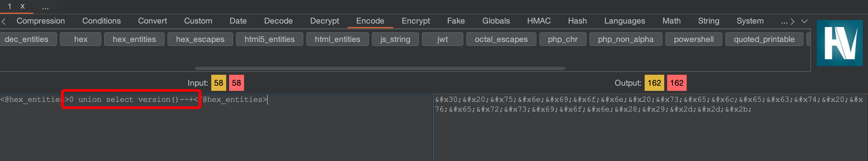Open the Compression tab
This screenshot has width=868, height=161.
[40, 21]
